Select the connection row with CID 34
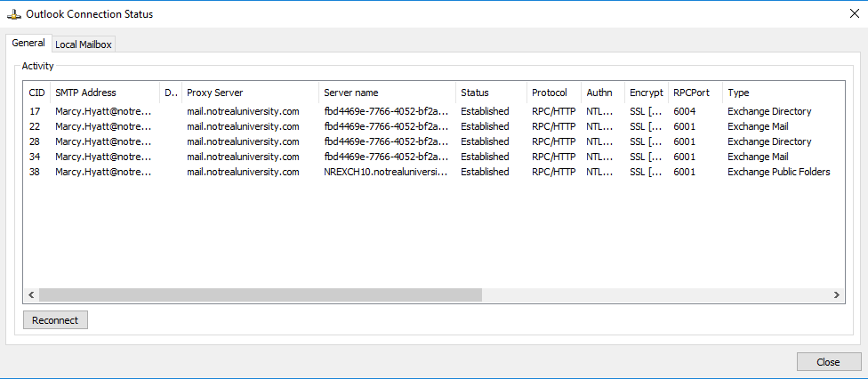The height and width of the screenshot is (379, 868). (434, 157)
